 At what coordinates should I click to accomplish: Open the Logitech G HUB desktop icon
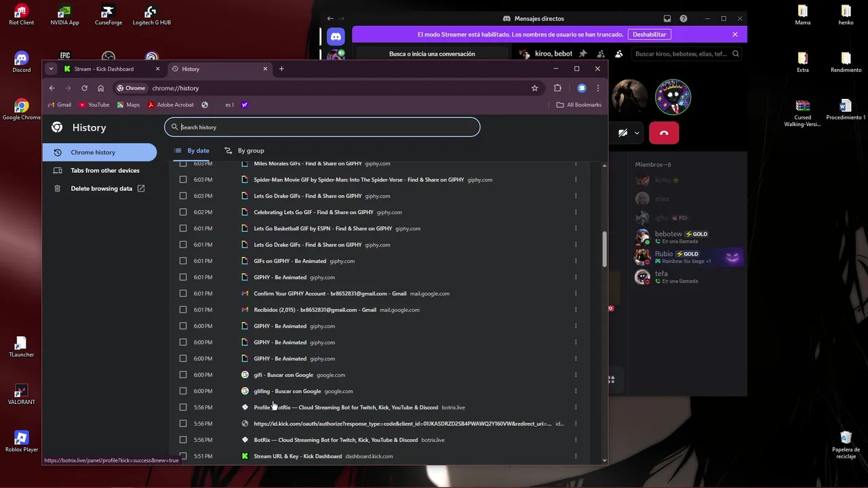click(x=152, y=14)
